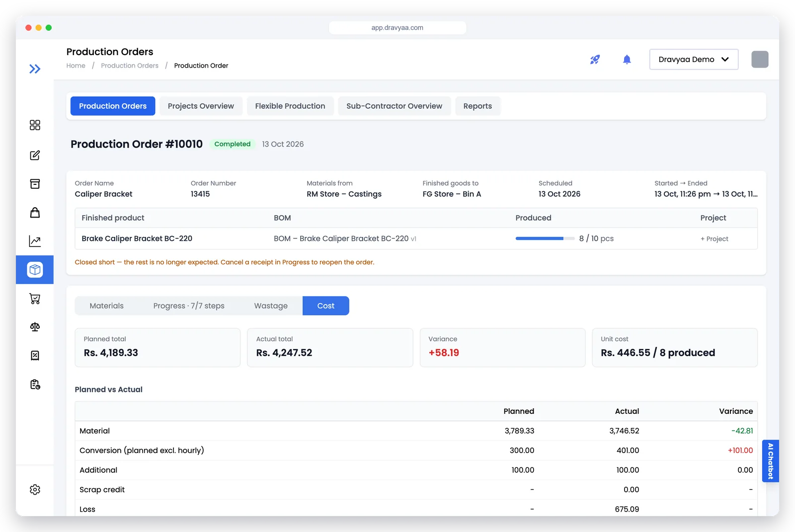Viewport: 795px width, 532px height.
Task: Click the Brake Caliper Bracket BC-220 product name
Action: [137, 238]
